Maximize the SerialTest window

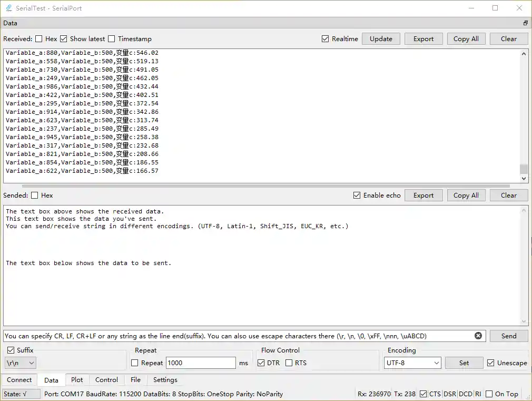click(x=495, y=8)
